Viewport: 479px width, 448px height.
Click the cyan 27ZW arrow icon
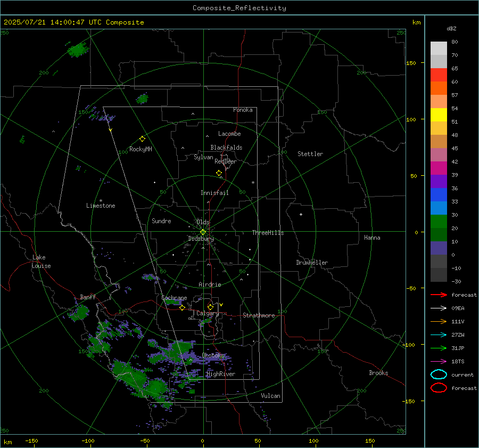point(439,335)
